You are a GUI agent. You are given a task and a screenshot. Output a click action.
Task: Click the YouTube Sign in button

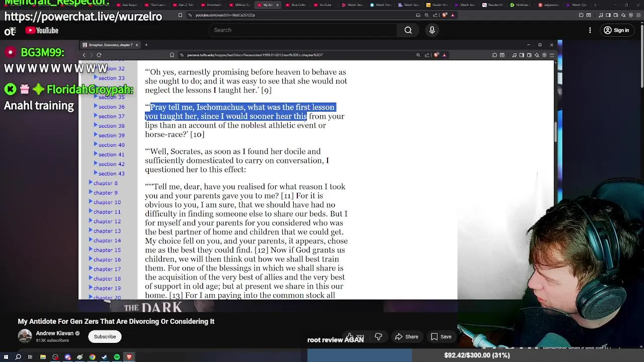pyautogui.click(x=616, y=30)
